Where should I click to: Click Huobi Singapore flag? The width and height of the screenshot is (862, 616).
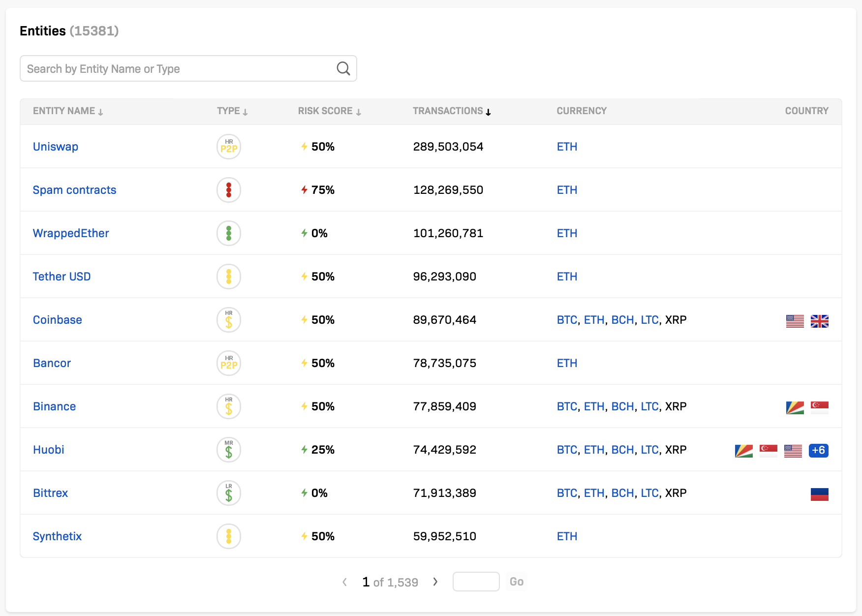click(x=769, y=451)
